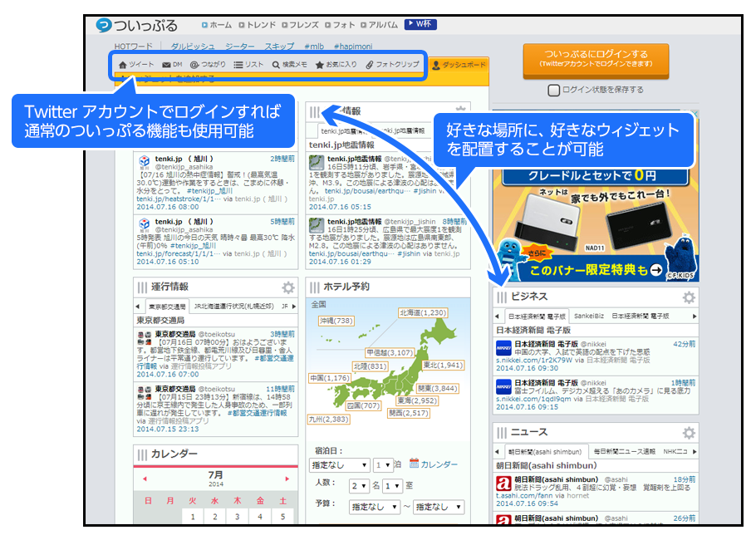Open the リスト toolbar item

point(248,65)
